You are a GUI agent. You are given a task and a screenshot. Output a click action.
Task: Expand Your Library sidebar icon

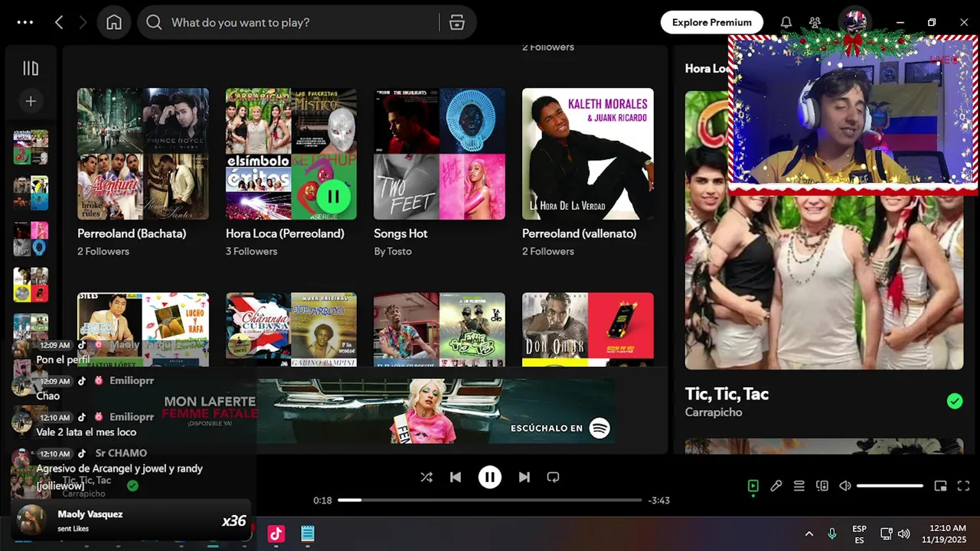coord(31,68)
